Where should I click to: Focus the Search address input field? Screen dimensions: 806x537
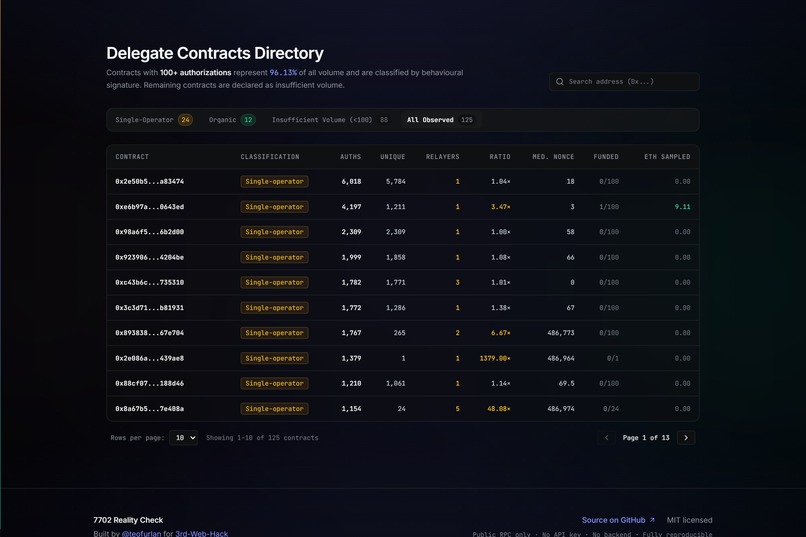624,82
